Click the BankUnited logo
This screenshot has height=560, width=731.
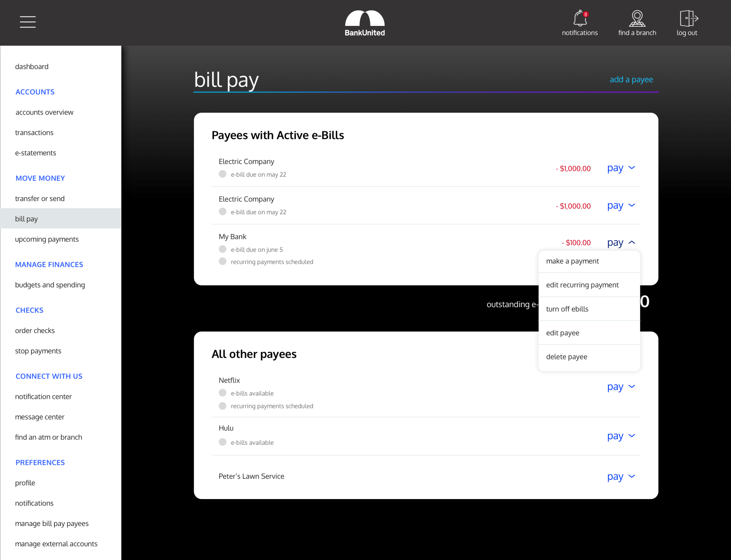coord(365,24)
